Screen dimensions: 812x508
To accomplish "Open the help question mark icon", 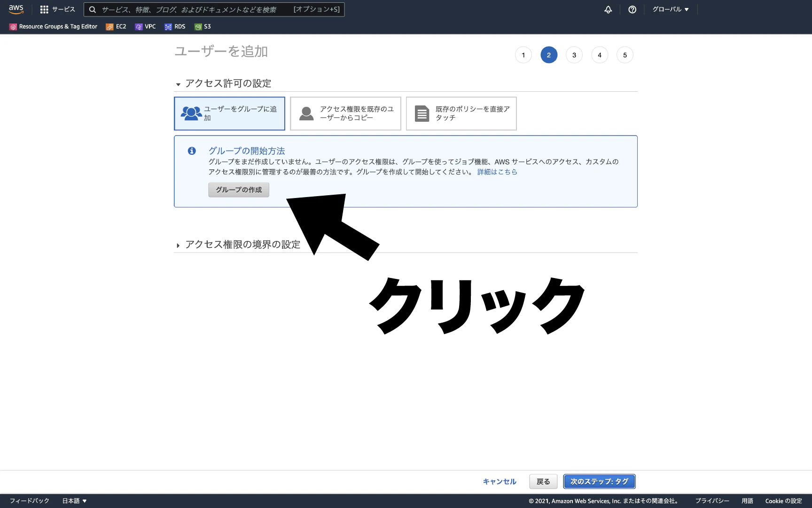I will (632, 9).
